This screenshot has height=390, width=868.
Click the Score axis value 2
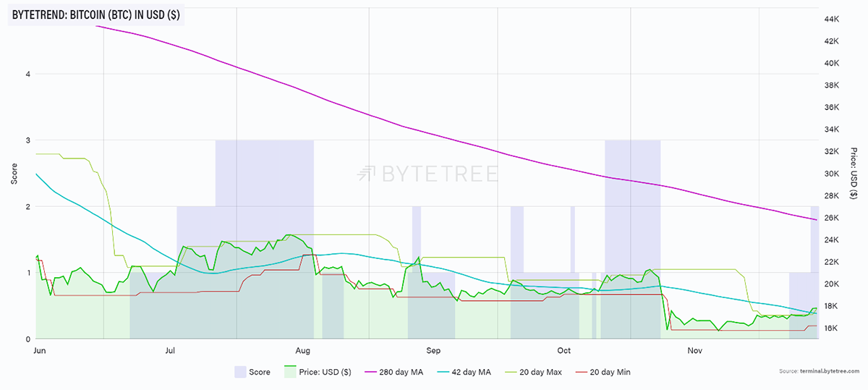coord(27,206)
